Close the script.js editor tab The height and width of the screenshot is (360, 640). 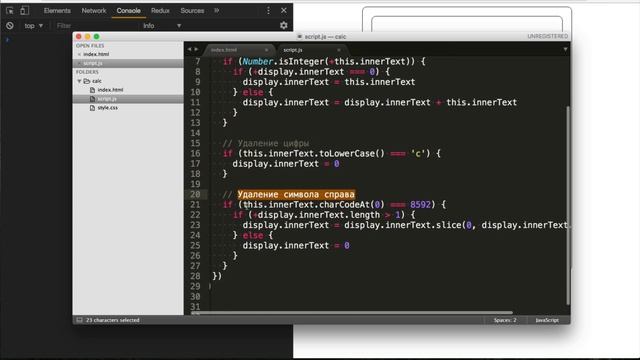pyautogui.click(x=339, y=50)
